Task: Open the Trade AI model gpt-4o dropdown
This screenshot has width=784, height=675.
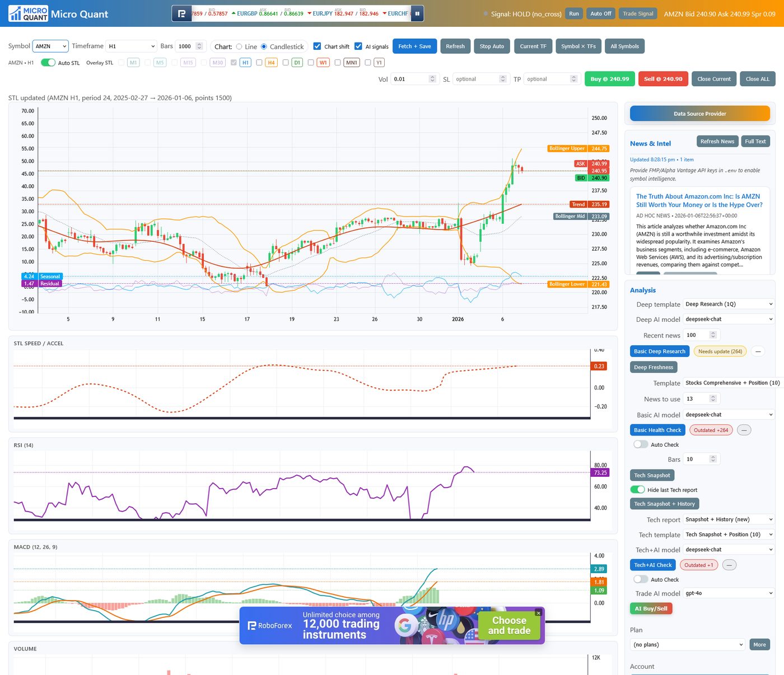Action: (729, 593)
